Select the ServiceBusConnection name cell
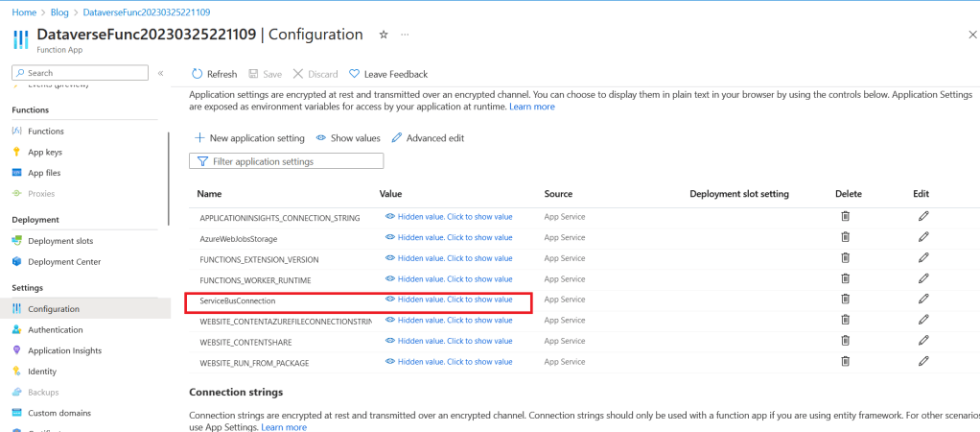The height and width of the screenshot is (432, 980). pos(238,300)
